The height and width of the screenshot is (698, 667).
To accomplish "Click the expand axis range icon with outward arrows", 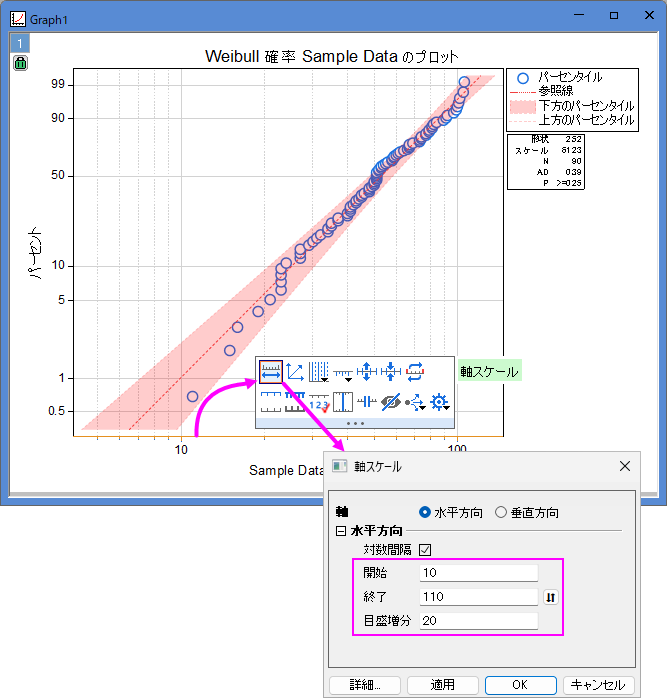I will [367, 371].
